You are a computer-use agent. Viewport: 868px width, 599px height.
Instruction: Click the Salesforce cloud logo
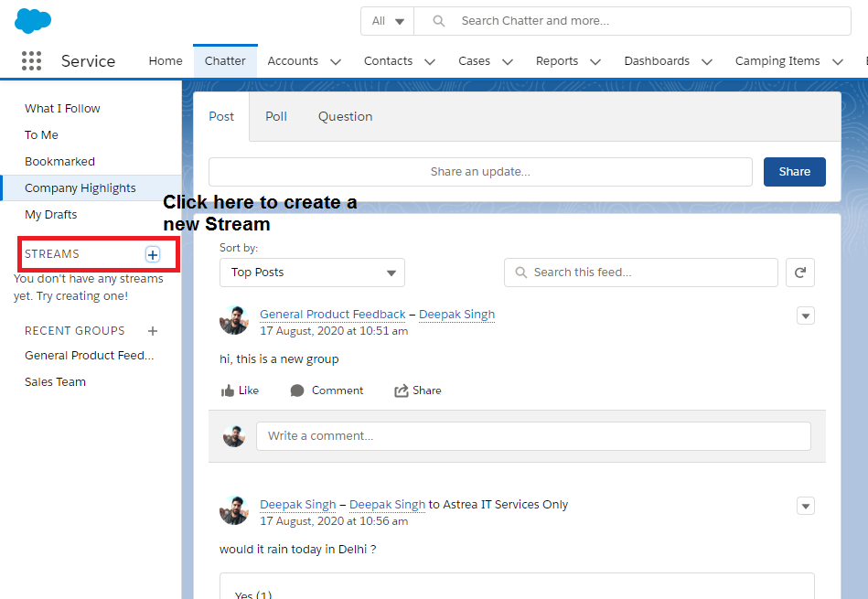33,20
